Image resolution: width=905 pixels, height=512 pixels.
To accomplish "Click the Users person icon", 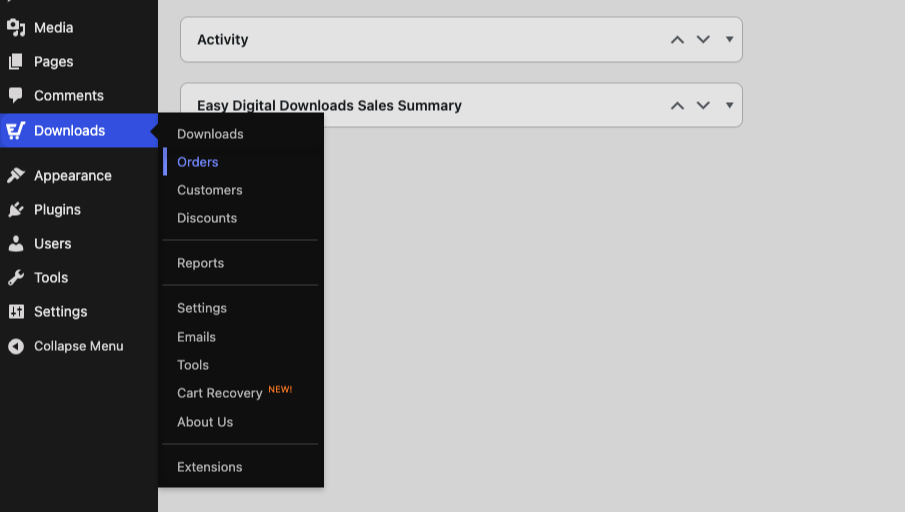I will (16, 244).
